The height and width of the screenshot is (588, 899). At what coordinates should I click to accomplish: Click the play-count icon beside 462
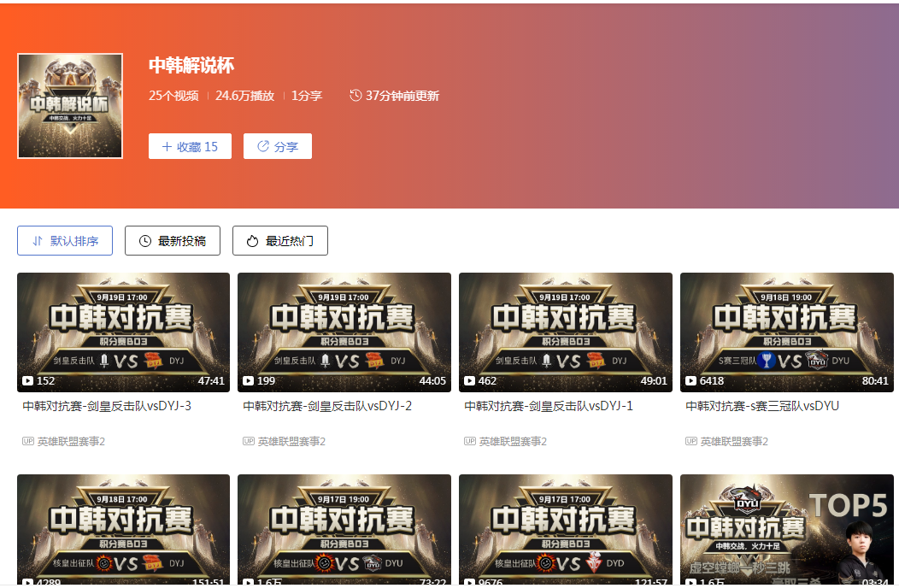[x=469, y=381]
